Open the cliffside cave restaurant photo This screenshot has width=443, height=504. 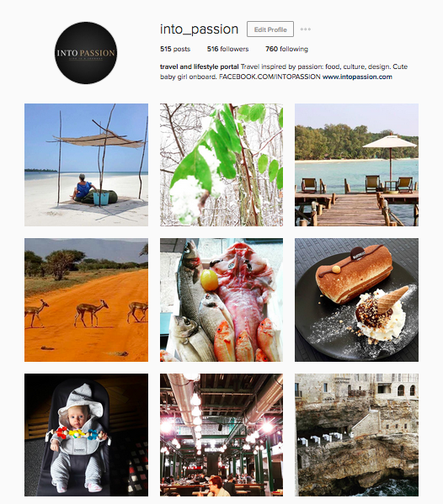pyautogui.click(x=356, y=435)
